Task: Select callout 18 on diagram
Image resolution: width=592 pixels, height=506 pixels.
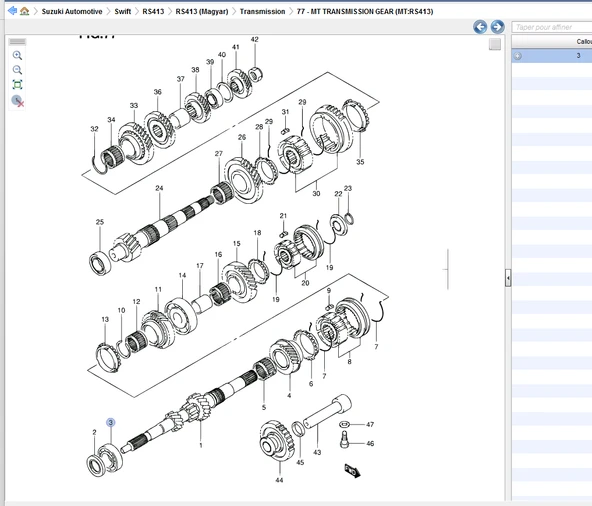Action: tap(257, 233)
